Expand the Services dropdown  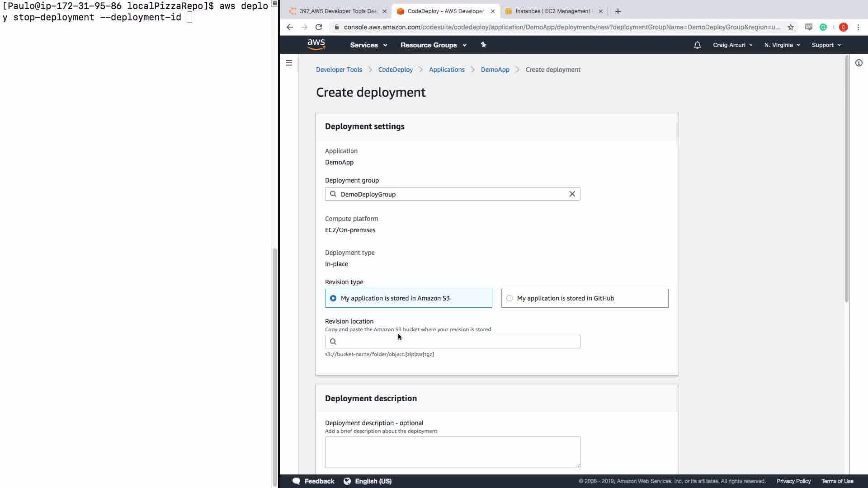tap(368, 45)
